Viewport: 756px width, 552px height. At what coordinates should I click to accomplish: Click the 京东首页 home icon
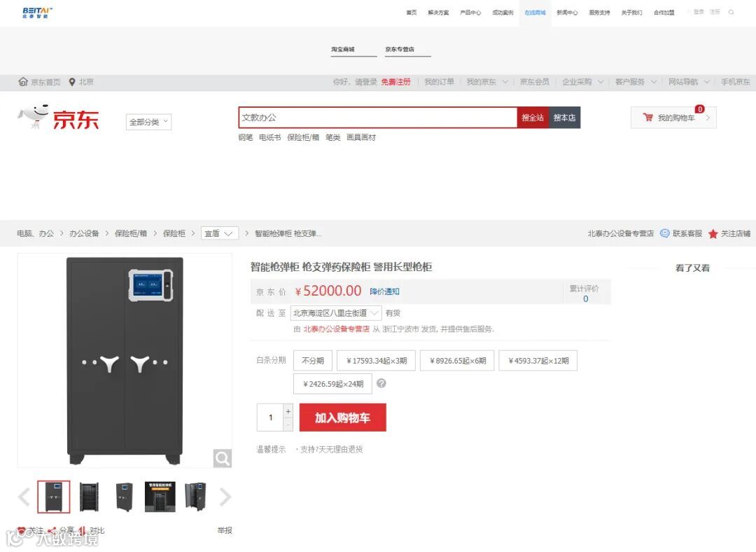[22, 81]
